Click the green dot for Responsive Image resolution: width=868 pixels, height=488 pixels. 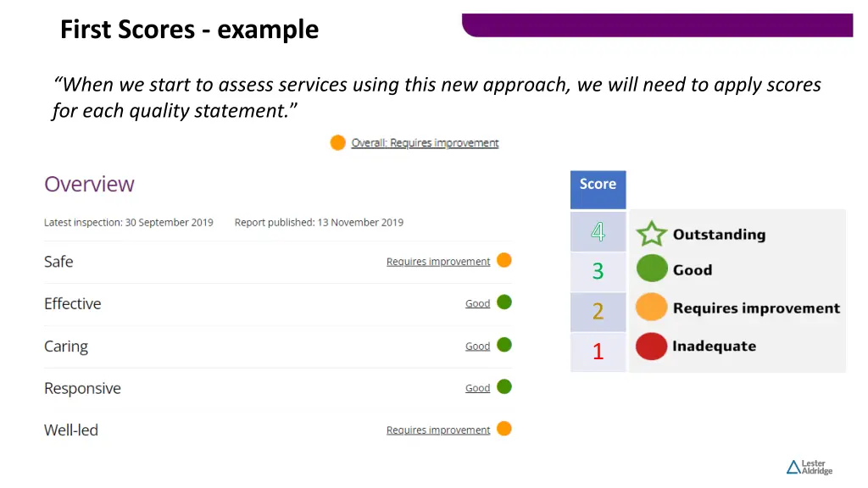pyautogui.click(x=504, y=386)
